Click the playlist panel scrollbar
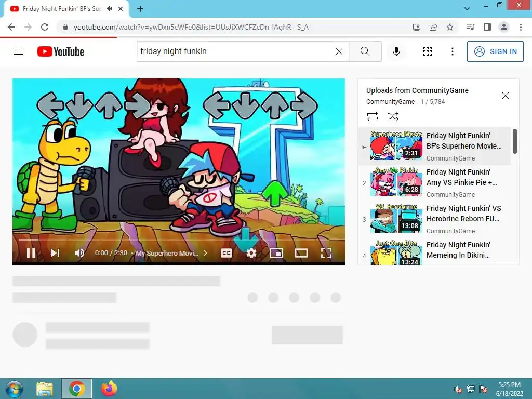The height and width of the screenshot is (399, 532). click(515, 141)
